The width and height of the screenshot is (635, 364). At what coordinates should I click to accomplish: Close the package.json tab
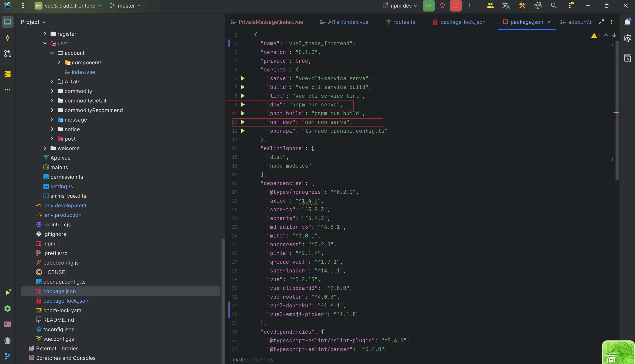(549, 22)
